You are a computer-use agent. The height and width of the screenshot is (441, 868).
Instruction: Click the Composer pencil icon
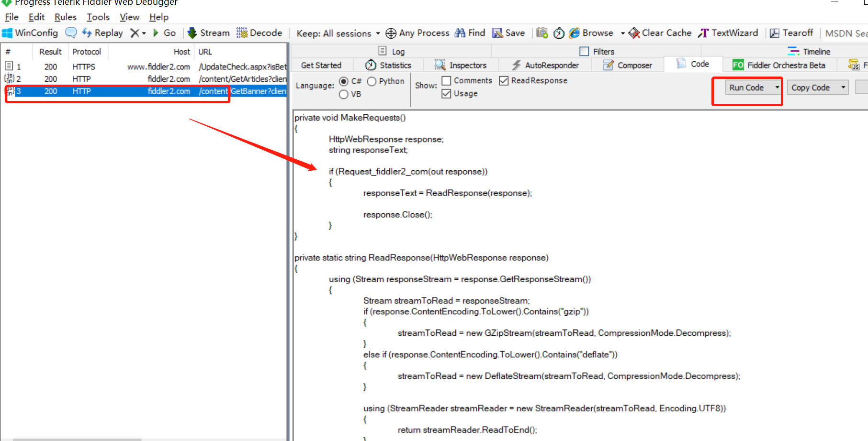point(608,65)
